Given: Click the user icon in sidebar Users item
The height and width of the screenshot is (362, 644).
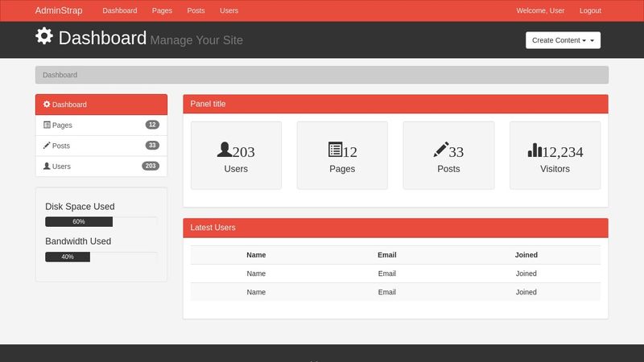Looking at the screenshot, I should point(47,166).
